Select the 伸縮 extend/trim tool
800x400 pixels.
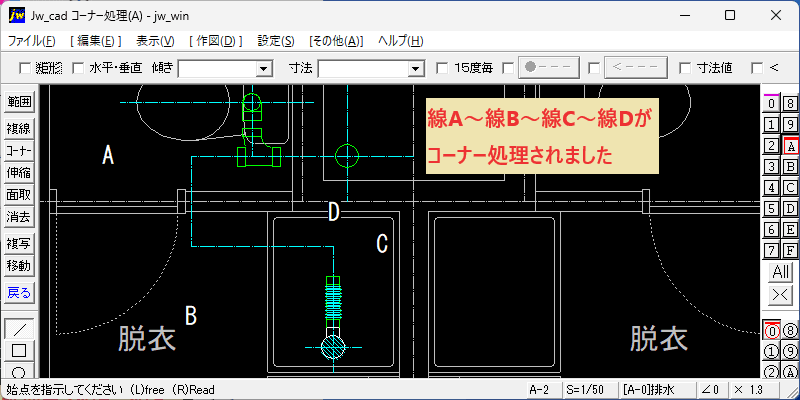tap(19, 173)
